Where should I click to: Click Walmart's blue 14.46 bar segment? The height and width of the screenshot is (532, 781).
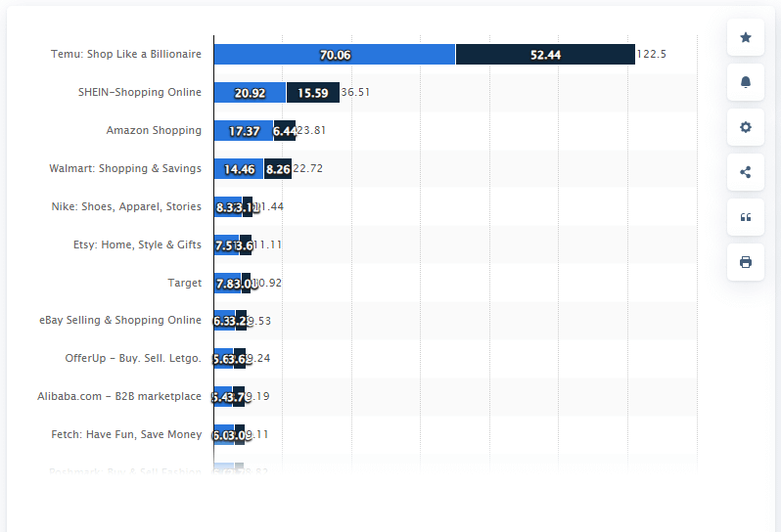tap(239, 168)
